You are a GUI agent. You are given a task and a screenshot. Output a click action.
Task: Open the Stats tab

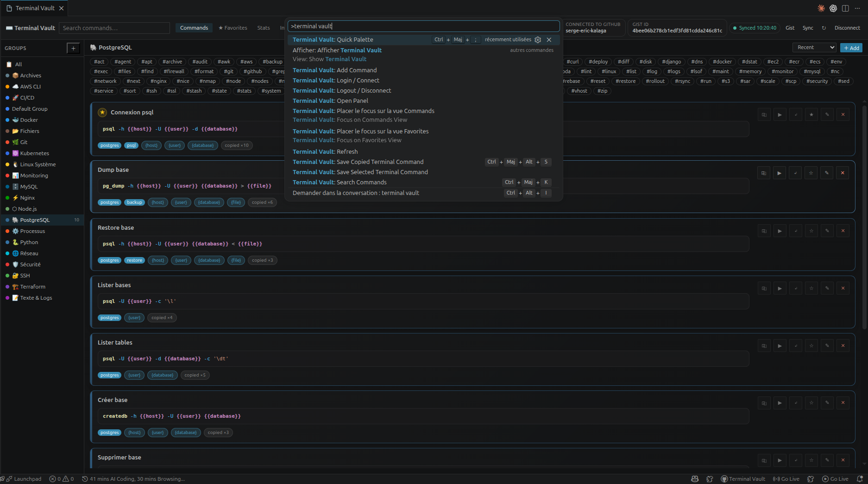click(x=264, y=28)
